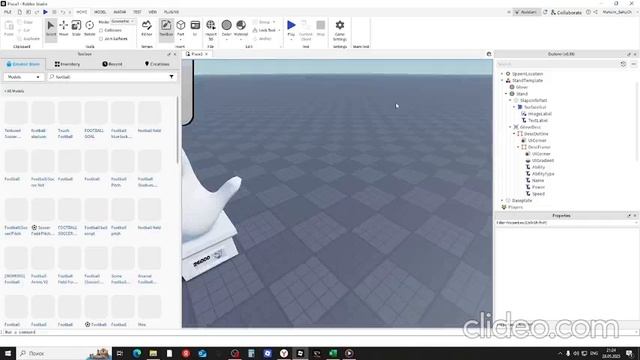Open the Color picker in the ribbon
The height and width of the screenshot is (360, 640).
tap(227, 29)
